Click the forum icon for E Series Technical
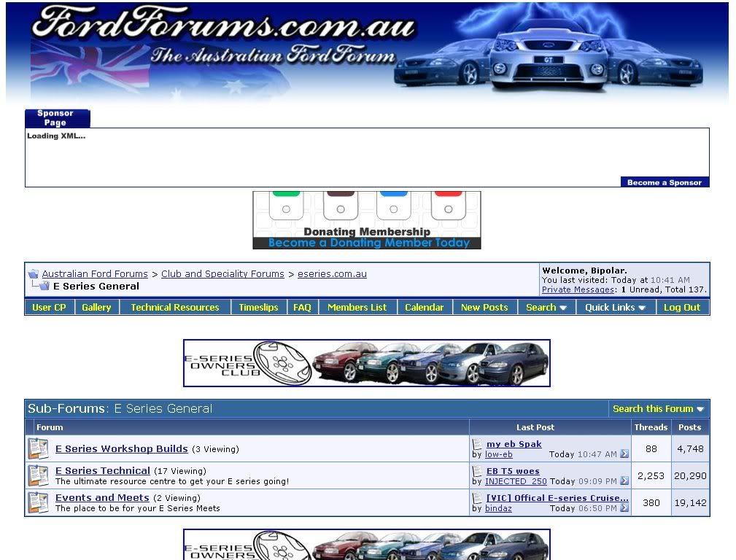The height and width of the screenshot is (560, 736). (x=38, y=475)
